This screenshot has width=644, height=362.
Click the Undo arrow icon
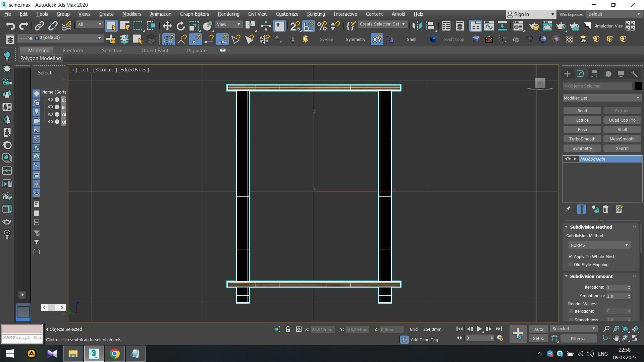[10, 26]
